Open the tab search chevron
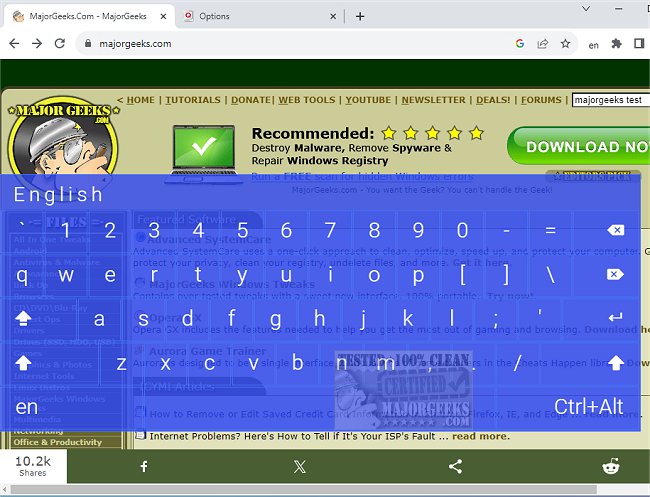 pos(586,8)
